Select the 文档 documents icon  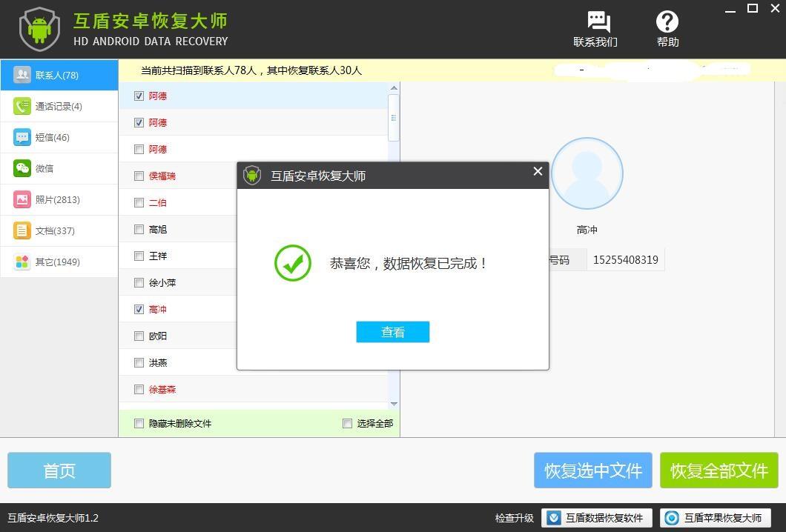pos(22,230)
